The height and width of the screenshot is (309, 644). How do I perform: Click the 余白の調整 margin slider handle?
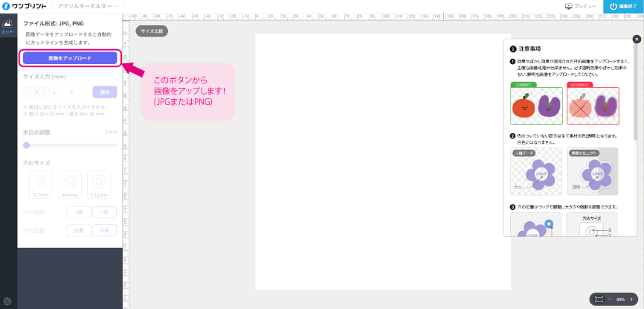27,145
